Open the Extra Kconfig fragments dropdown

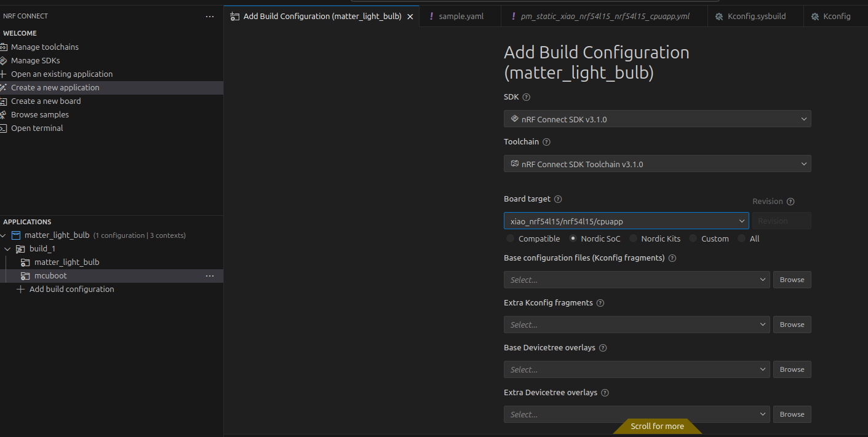pos(637,325)
